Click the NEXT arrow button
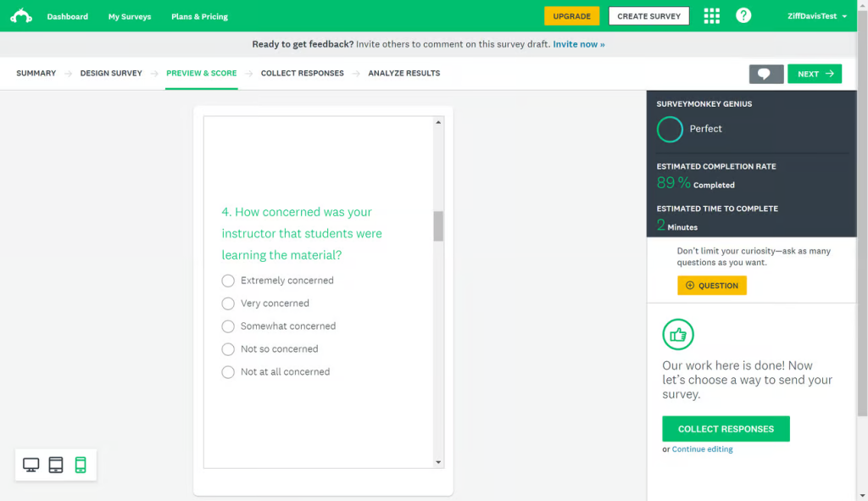This screenshot has width=868, height=501. click(814, 74)
